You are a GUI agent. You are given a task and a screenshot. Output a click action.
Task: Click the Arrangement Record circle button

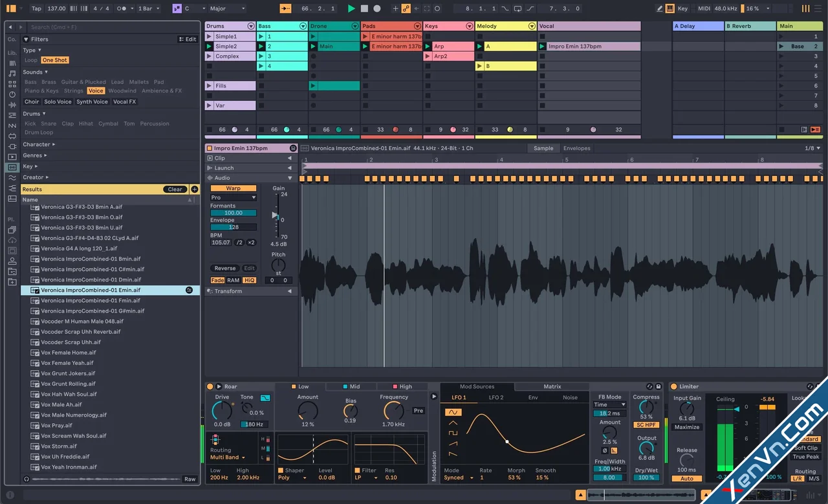(x=377, y=8)
